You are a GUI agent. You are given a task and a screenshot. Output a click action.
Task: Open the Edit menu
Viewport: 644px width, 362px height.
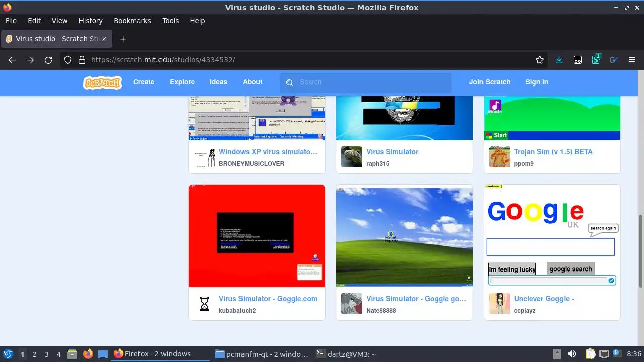pyautogui.click(x=34, y=21)
